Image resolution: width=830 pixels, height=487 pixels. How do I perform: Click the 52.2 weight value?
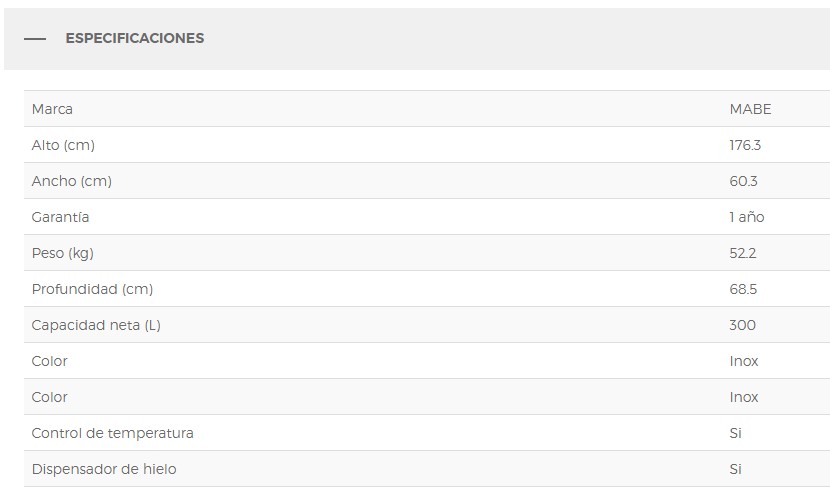point(743,253)
